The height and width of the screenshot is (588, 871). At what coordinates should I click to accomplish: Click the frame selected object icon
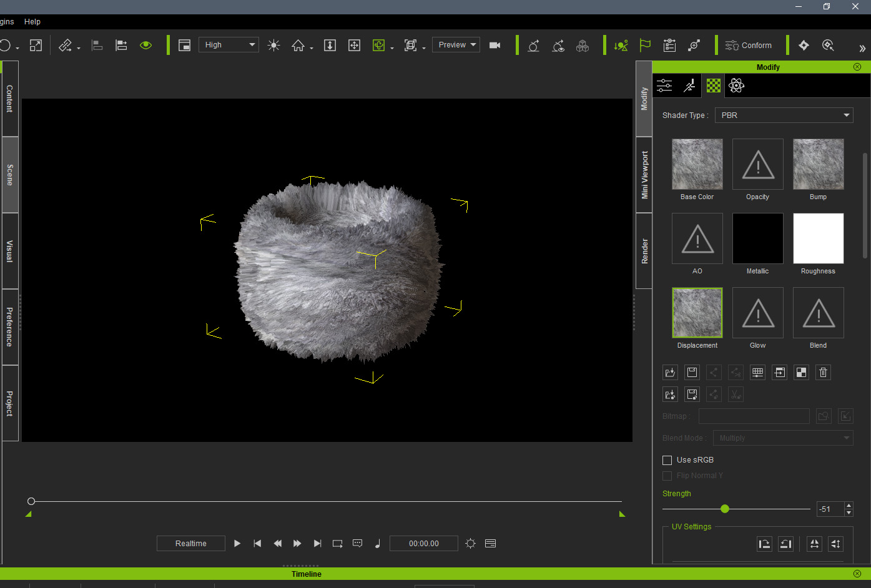coord(410,45)
